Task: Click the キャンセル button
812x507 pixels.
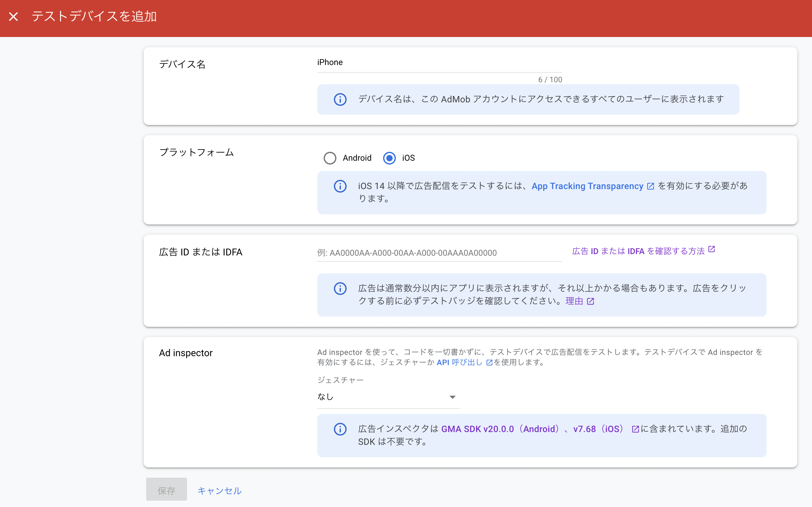Action: 220,490
